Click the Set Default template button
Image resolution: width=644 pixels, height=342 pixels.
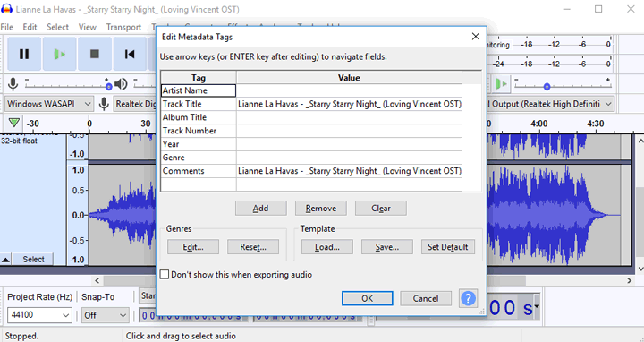448,246
